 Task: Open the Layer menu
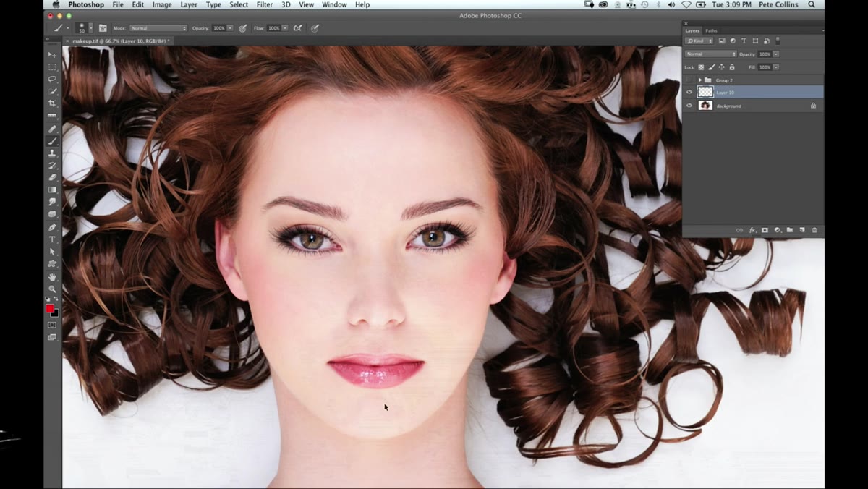click(x=189, y=5)
